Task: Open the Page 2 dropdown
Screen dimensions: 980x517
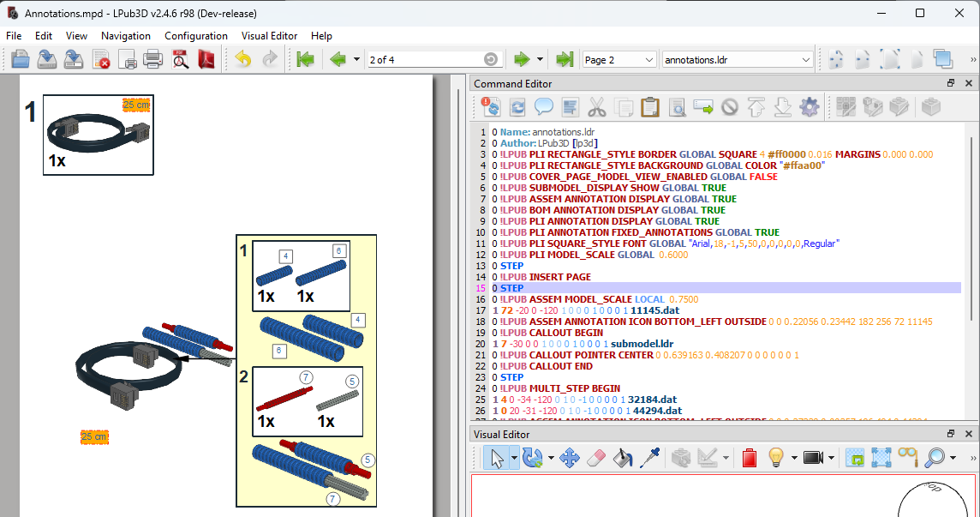Action: pyautogui.click(x=619, y=60)
